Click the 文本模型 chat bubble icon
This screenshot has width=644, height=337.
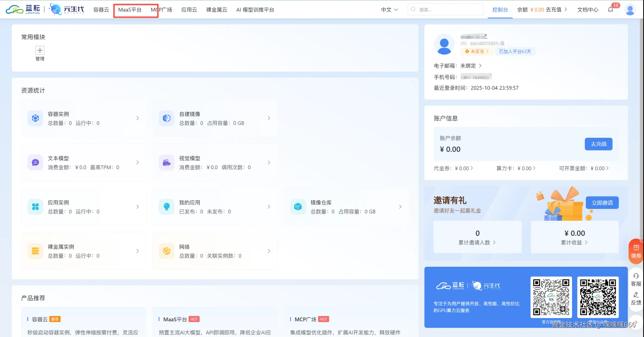(35, 163)
